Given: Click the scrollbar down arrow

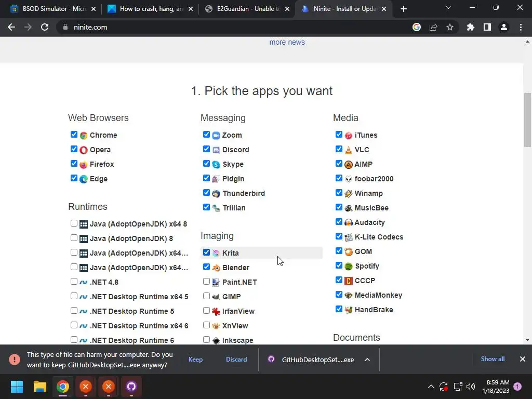Looking at the screenshot, I should click(527, 340).
